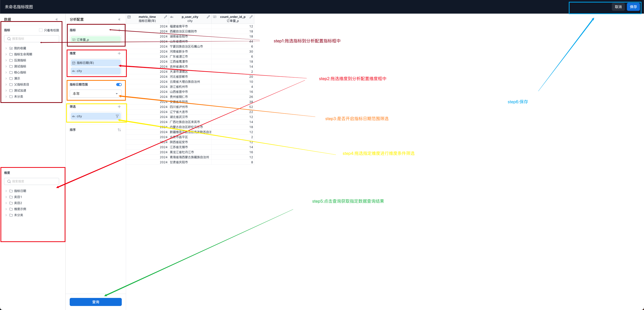Click the plus icon in 维度 section

pyautogui.click(x=119, y=53)
